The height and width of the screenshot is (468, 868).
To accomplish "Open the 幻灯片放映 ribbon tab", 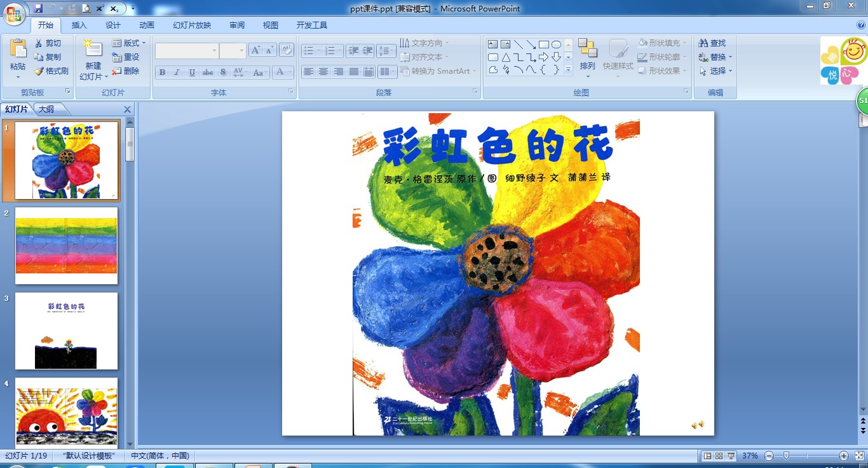I will point(192,25).
